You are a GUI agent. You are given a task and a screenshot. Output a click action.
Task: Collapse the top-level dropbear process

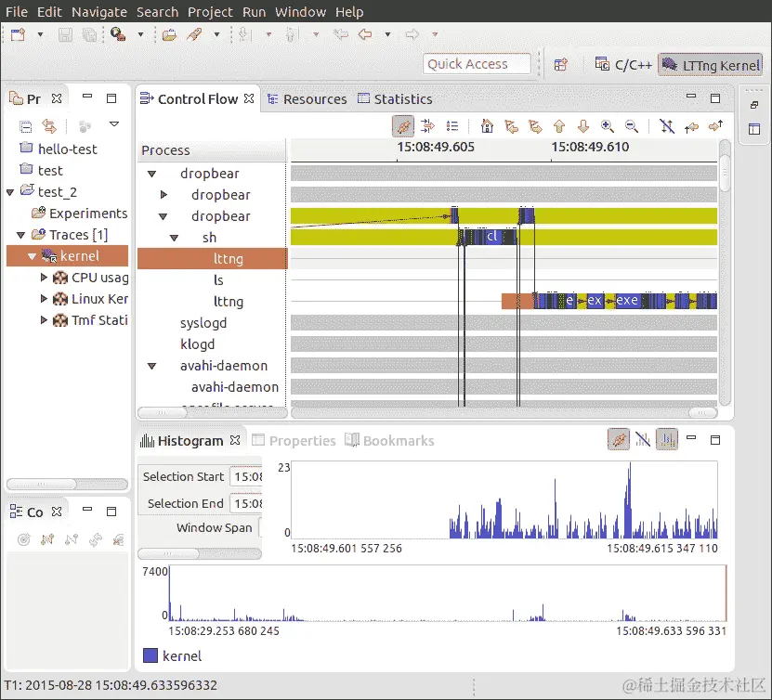[152, 174]
